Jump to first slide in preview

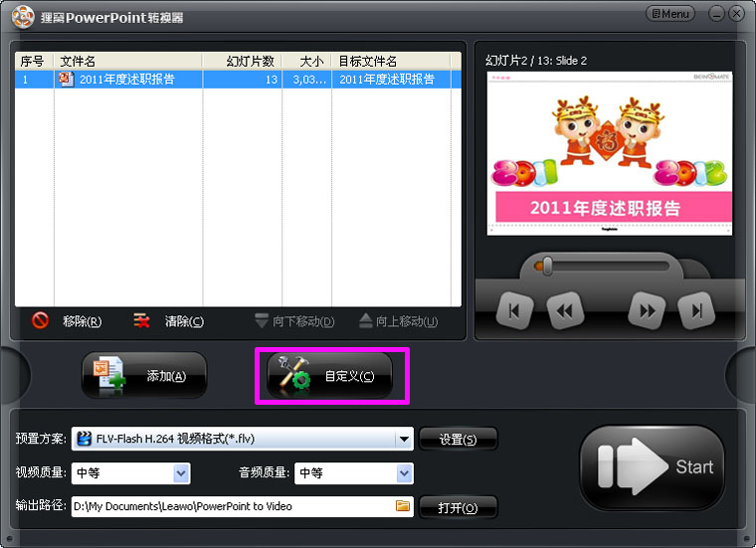click(x=514, y=311)
